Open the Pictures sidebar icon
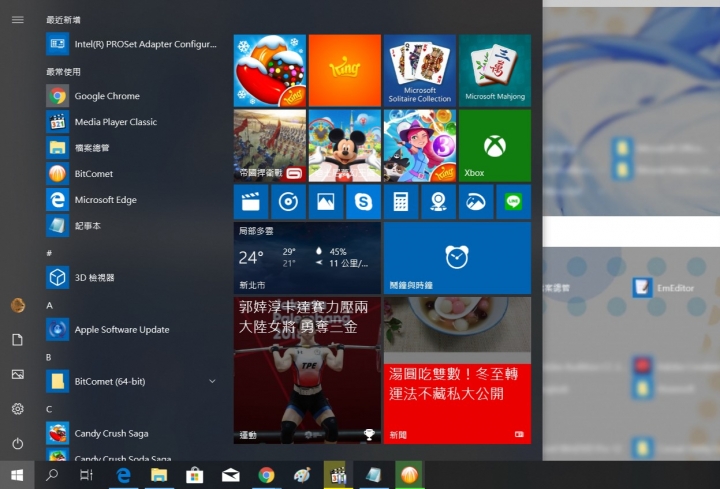Viewport: 720px width, 489px height. tap(17, 374)
